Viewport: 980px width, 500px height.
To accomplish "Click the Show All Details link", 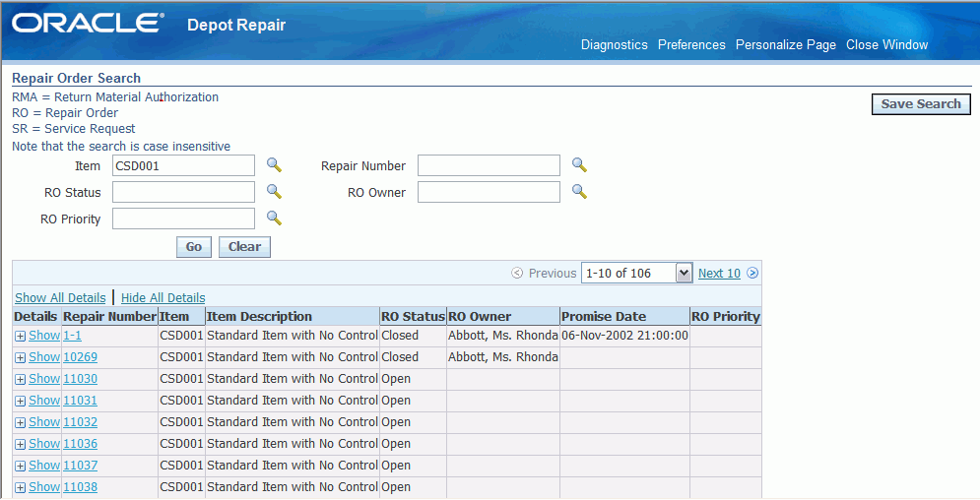I will 60,298.
